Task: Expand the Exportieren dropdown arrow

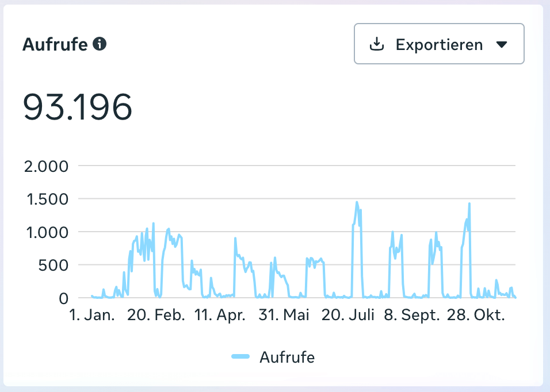Action: [501, 44]
